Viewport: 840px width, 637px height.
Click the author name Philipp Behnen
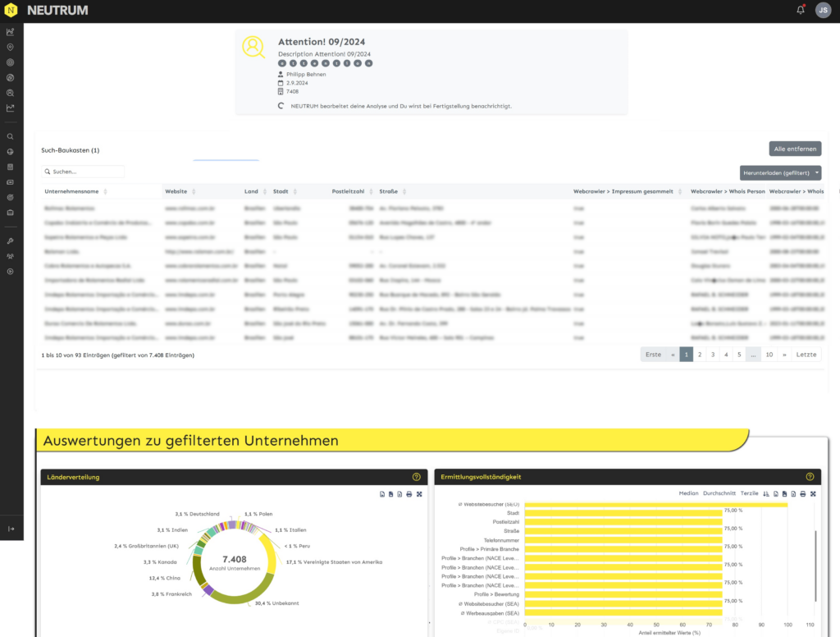coord(306,75)
